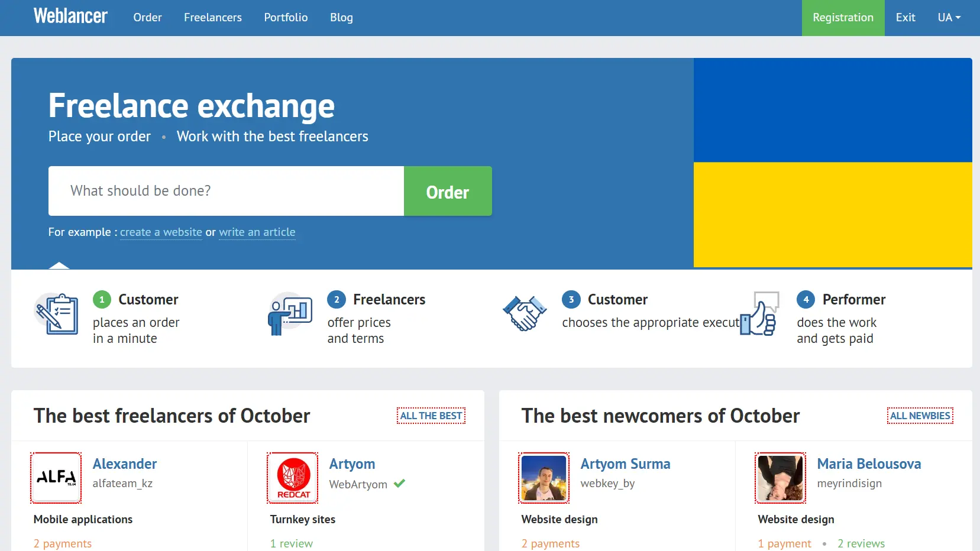Click '2 reviews' under Maria Belousova
Image resolution: width=980 pixels, height=551 pixels.
click(x=861, y=543)
